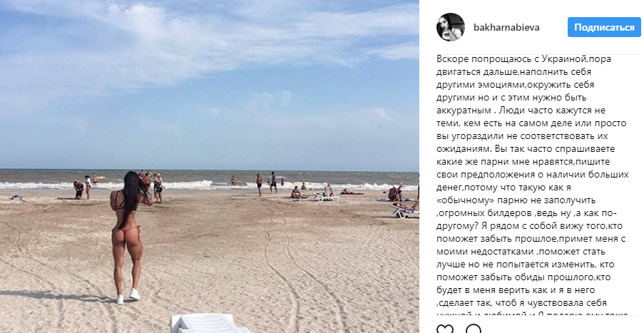Click the Подписаться subscribe button
Image resolution: width=644 pixels, height=333 pixels.
(x=604, y=28)
